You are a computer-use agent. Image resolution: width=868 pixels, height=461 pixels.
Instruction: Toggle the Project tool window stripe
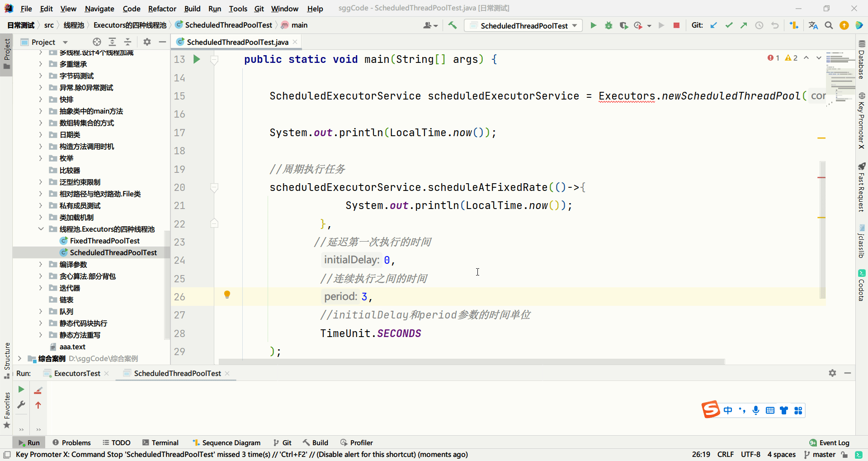tap(7, 54)
